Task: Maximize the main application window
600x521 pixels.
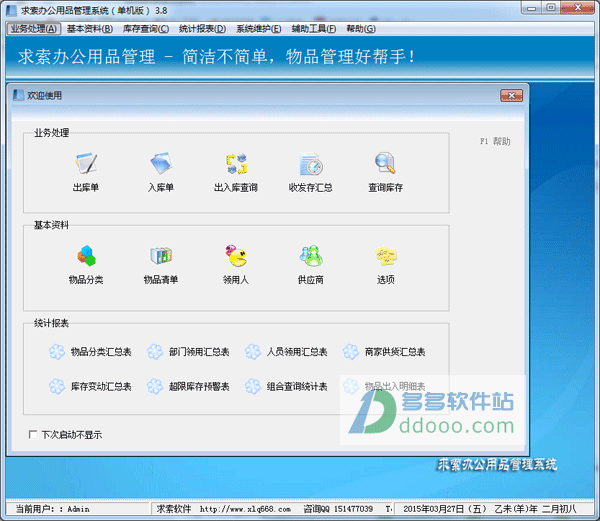Action: pyautogui.click(x=551, y=8)
